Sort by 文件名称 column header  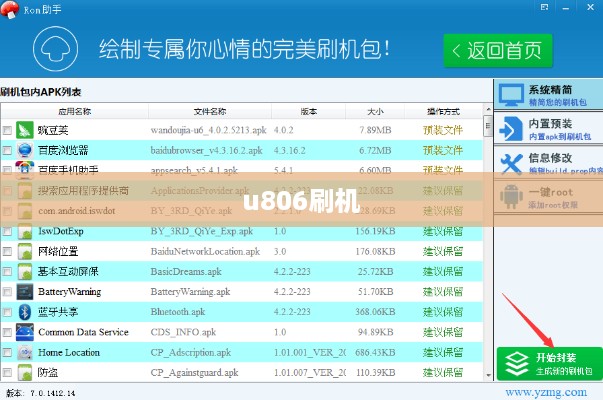click(x=210, y=112)
